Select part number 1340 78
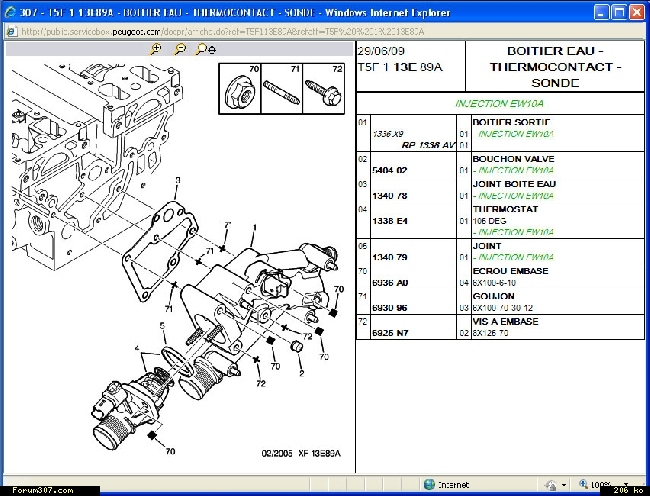 point(390,196)
